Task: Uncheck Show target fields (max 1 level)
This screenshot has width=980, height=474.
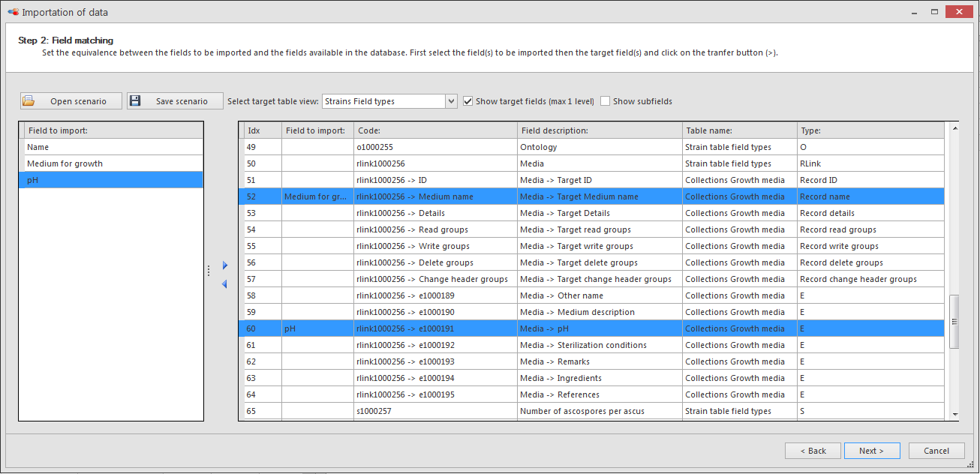Action: point(468,101)
